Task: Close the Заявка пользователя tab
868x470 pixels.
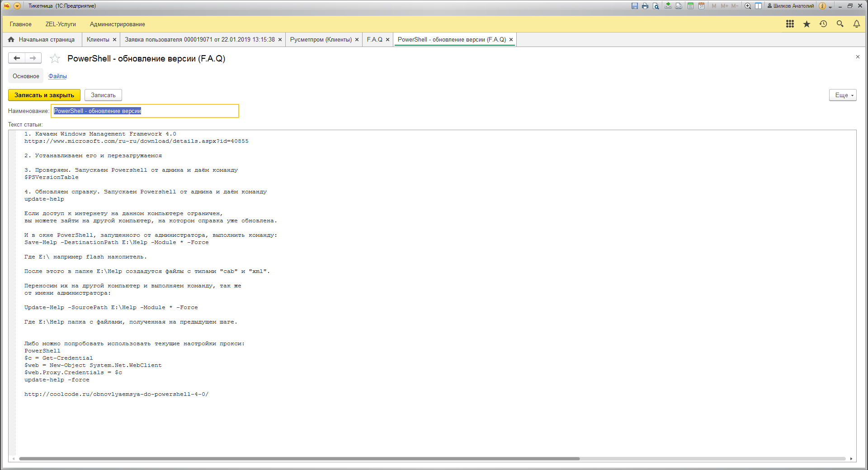Action: click(x=280, y=40)
